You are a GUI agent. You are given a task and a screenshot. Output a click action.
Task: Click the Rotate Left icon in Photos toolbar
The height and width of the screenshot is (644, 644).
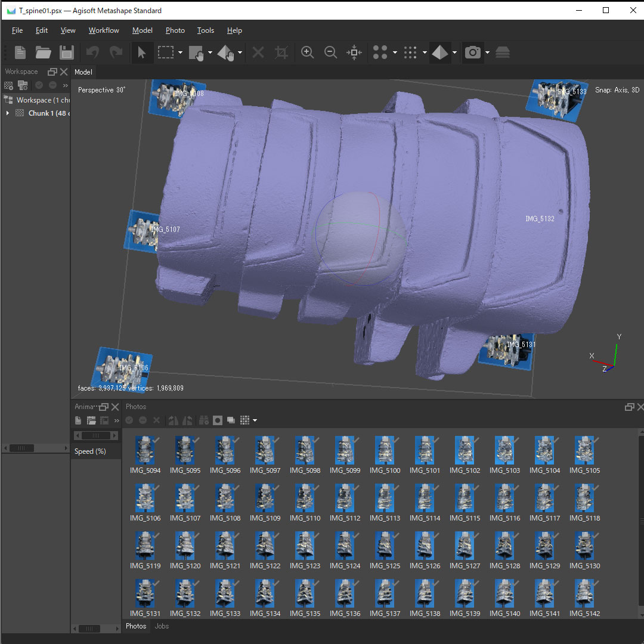point(187,420)
